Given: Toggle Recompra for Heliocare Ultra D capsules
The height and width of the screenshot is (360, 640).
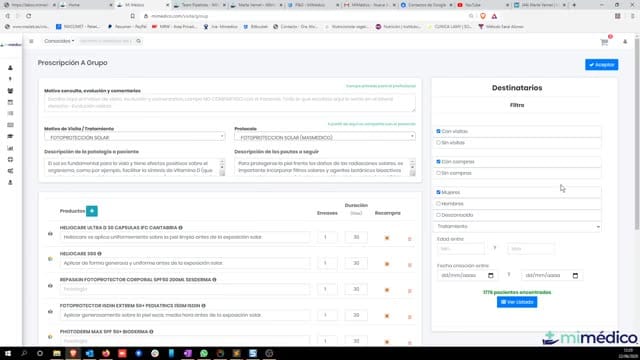Looking at the screenshot, I should (x=387, y=238).
